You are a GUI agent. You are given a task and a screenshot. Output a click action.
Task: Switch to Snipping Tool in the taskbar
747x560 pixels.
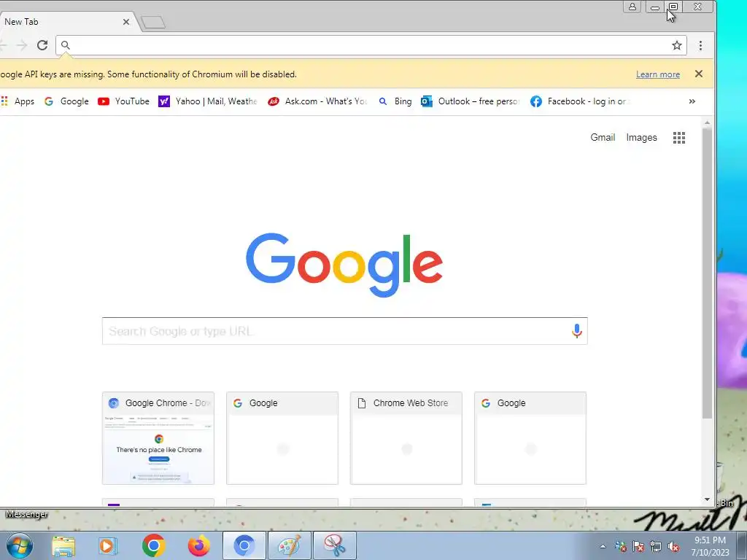click(334, 545)
